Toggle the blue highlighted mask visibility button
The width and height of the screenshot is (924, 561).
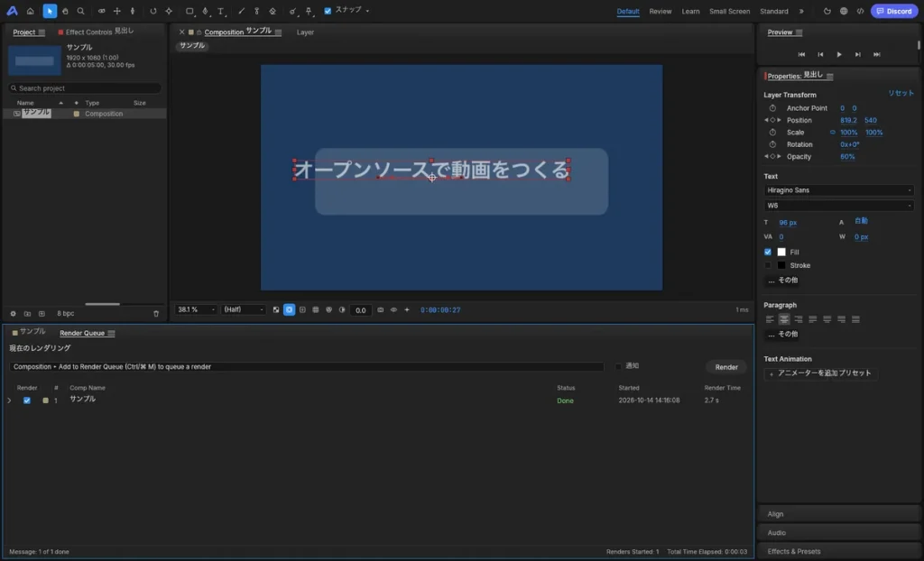pos(290,310)
